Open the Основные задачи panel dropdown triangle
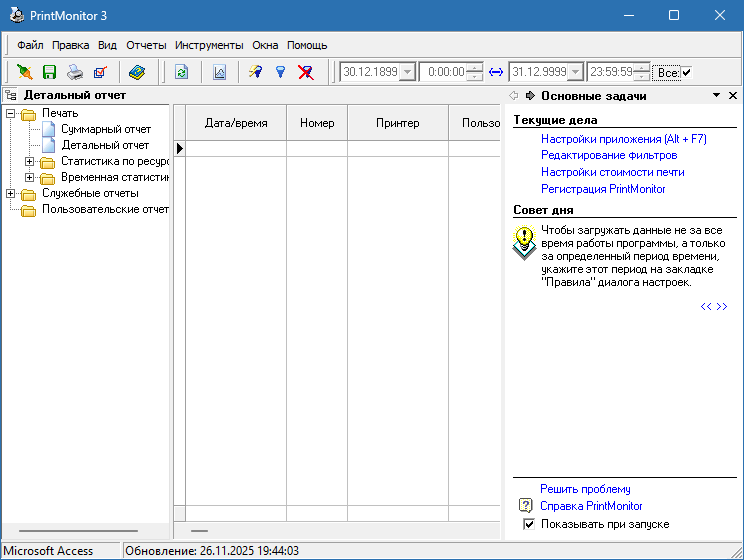This screenshot has width=744, height=560. pyautogui.click(x=716, y=95)
